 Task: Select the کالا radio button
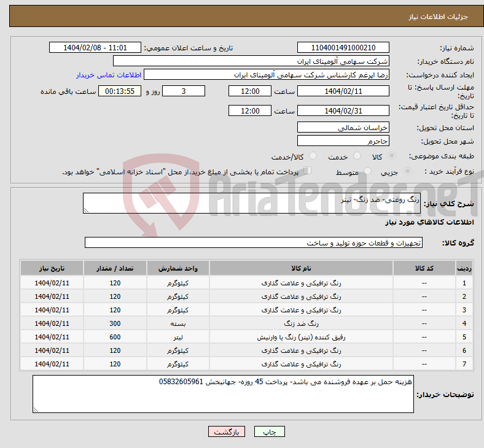391,156
